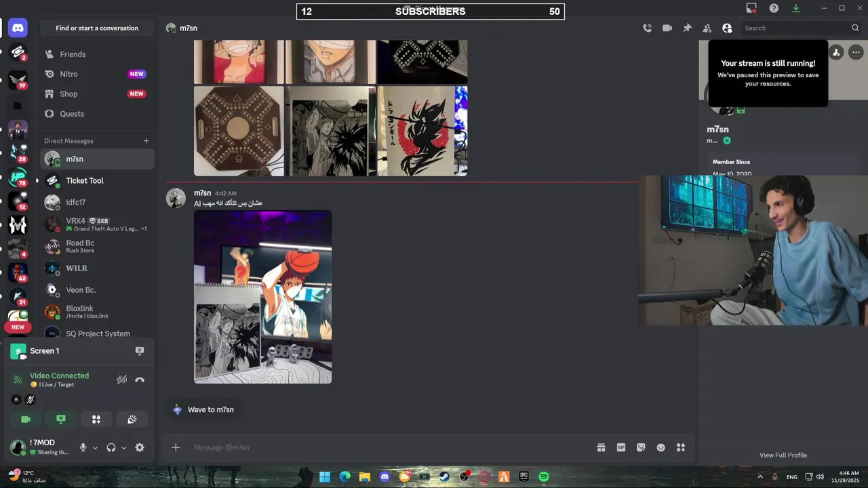Viewport: 868px width, 488px height.
Task: Open Epic Games Launcher from the taskbar
Action: point(524,476)
